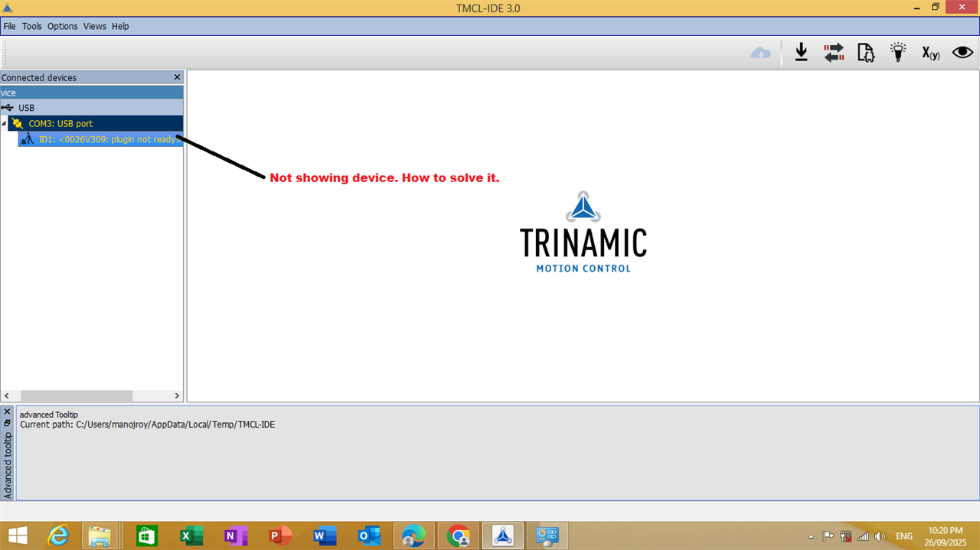Click the left arrow of device list scrollbar

[x=6, y=396]
